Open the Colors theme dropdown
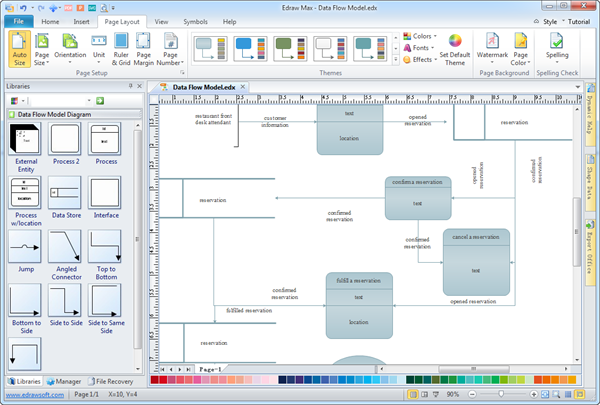 421,36
